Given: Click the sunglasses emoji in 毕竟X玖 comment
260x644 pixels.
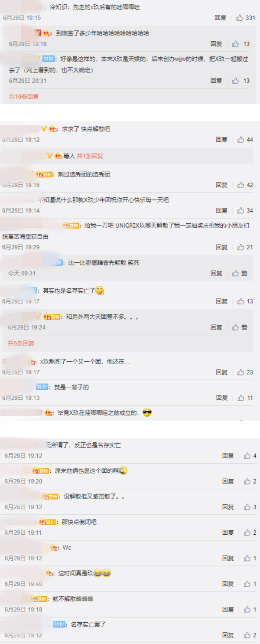Looking at the screenshot, I should click(x=147, y=413).
